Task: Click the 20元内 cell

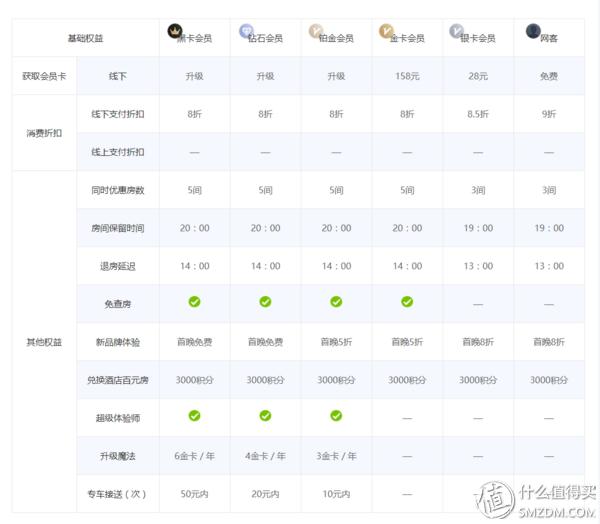Action: click(266, 494)
